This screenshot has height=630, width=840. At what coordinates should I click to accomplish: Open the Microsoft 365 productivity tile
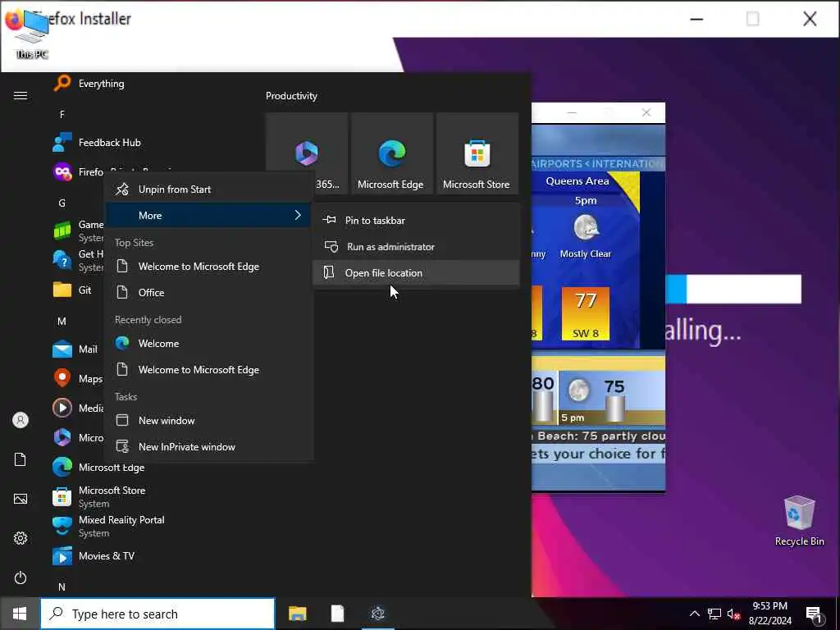pos(307,153)
